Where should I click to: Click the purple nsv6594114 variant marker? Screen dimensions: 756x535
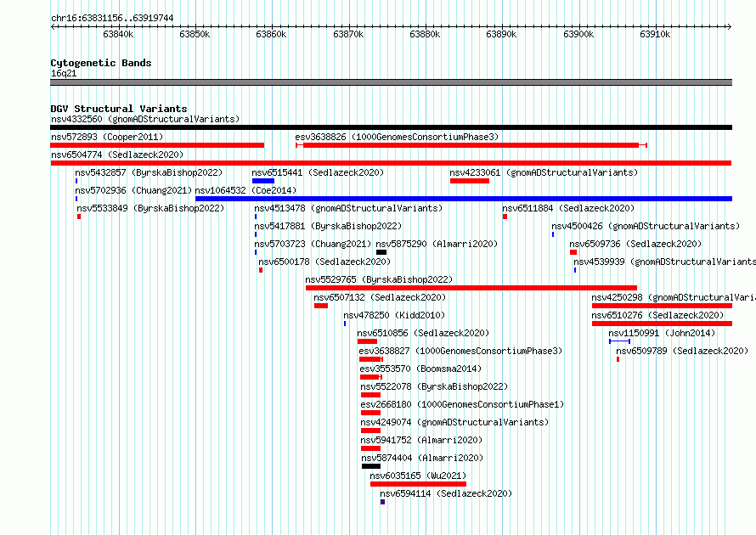383,502
